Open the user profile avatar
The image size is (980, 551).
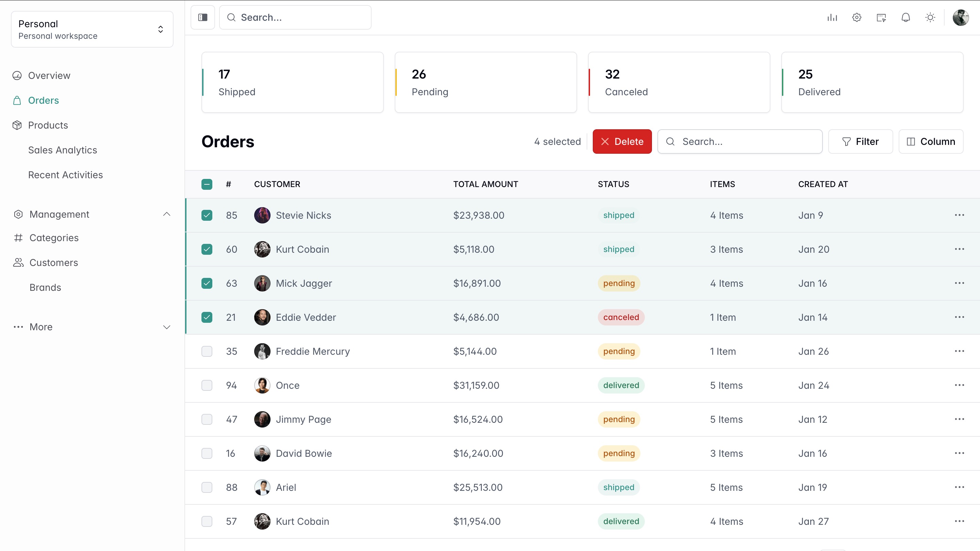(x=960, y=17)
